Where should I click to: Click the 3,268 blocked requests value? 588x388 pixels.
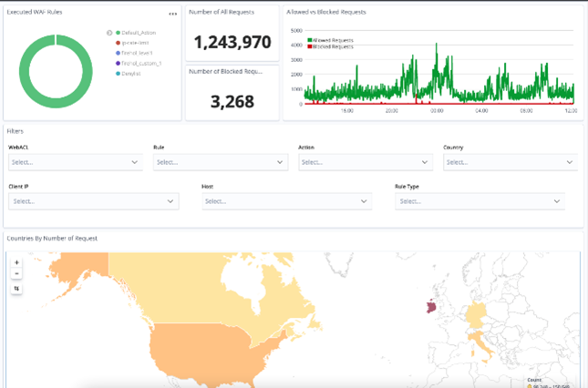pyautogui.click(x=232, y=101)
